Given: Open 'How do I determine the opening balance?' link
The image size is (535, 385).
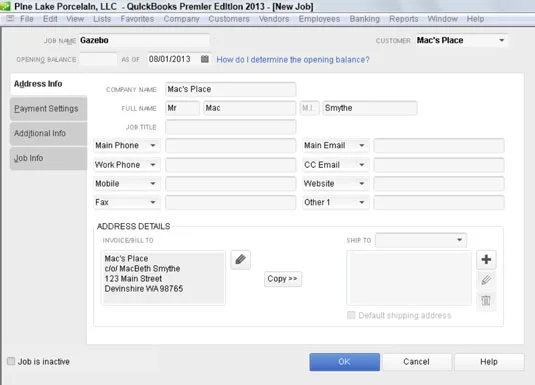Looking at the screenshot, I should (x=293, y=60).
